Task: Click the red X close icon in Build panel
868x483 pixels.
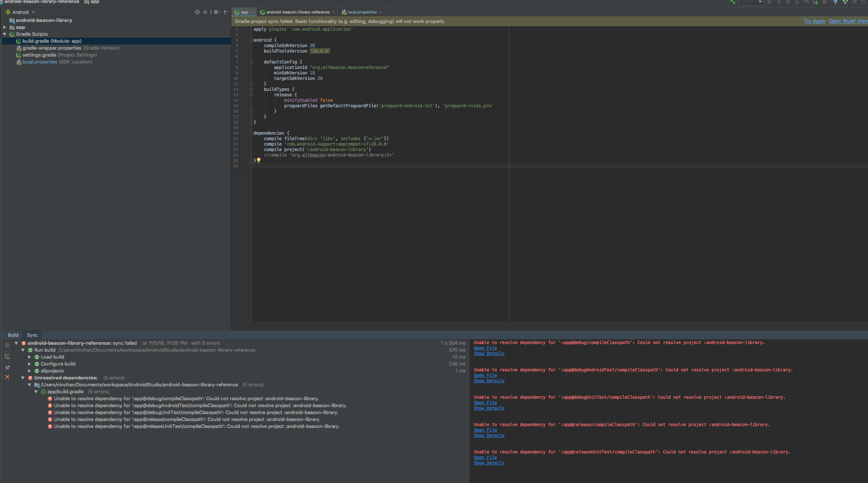Action: click(x=7, y=377)
